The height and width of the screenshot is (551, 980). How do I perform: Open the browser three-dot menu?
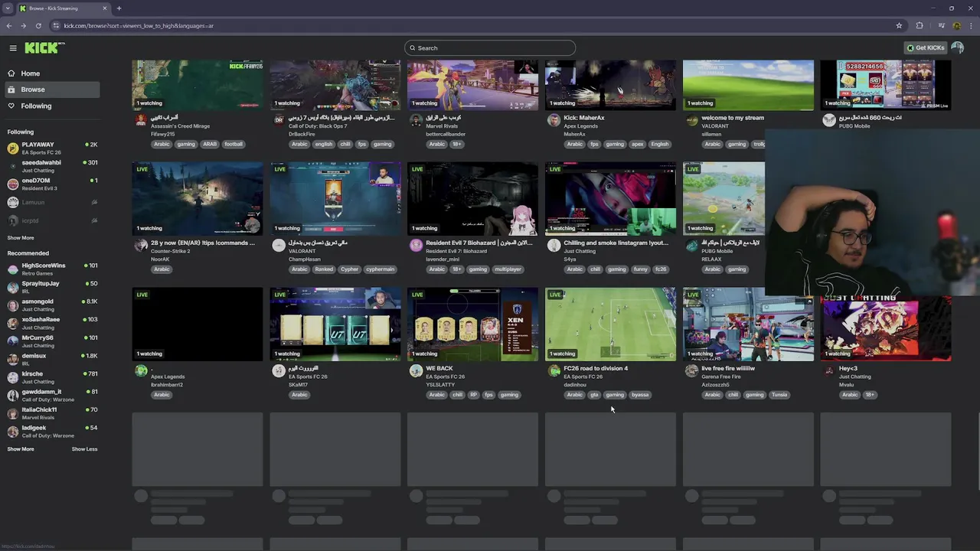point(971,25)
